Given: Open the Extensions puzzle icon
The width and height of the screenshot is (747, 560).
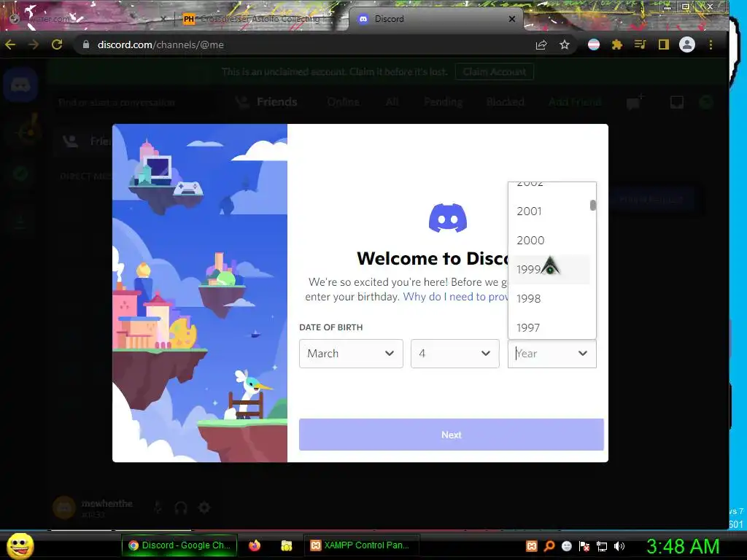Looking at the screenshot, I should coord(617,44).
